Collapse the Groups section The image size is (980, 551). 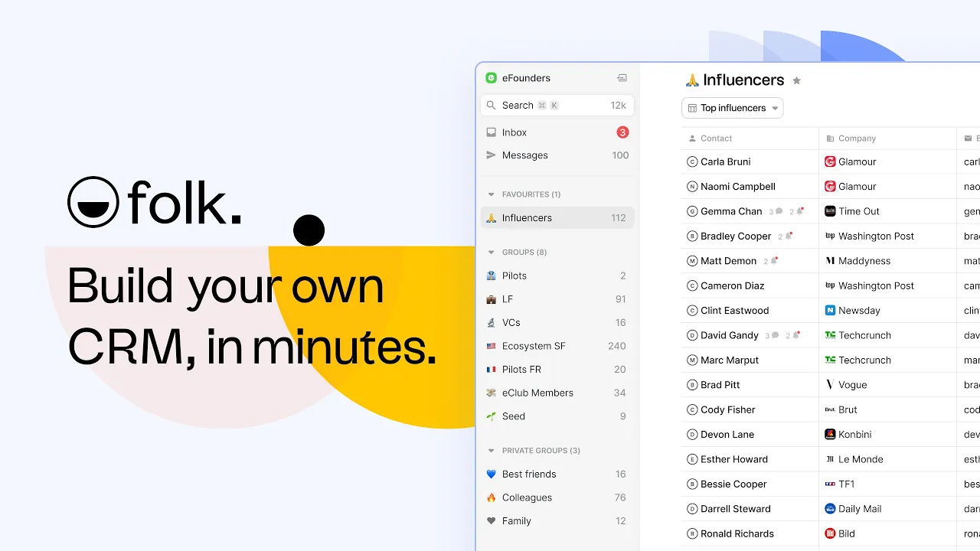pos(492,253)
